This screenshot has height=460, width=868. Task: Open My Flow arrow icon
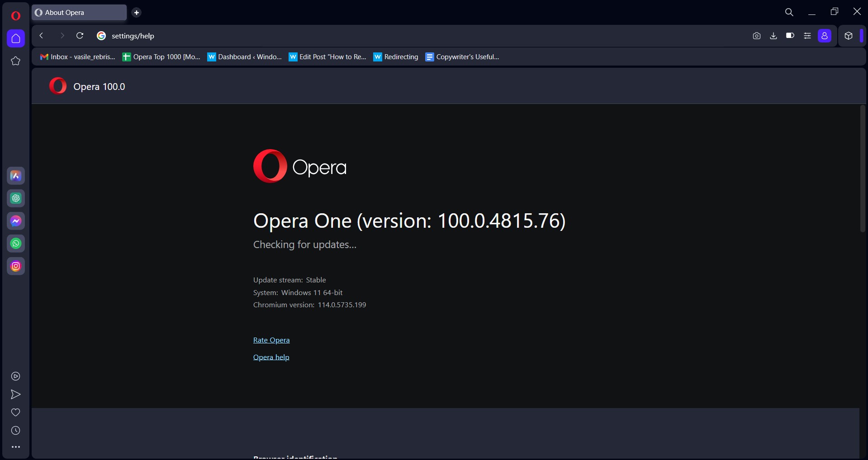pos(16,394)
